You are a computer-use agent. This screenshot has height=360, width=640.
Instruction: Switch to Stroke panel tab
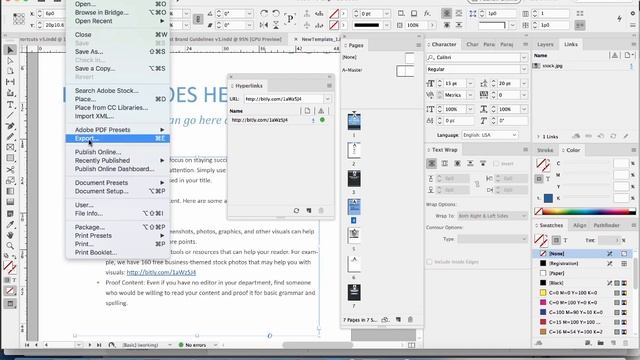(x=545, y=150)
